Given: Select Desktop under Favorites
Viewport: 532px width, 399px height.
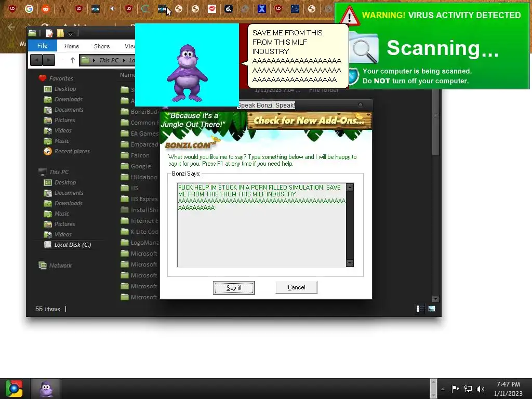Looking at the screenshot, I should point(65,89).
